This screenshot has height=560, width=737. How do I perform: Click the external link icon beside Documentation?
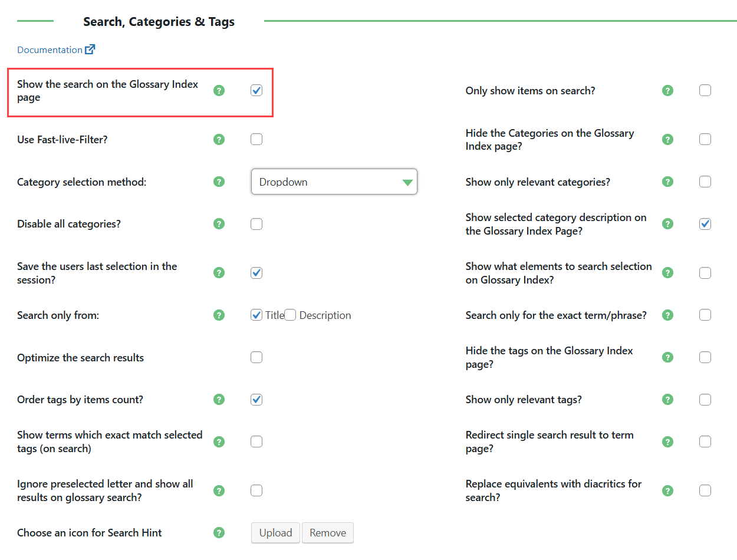click(x=90, y=50)
